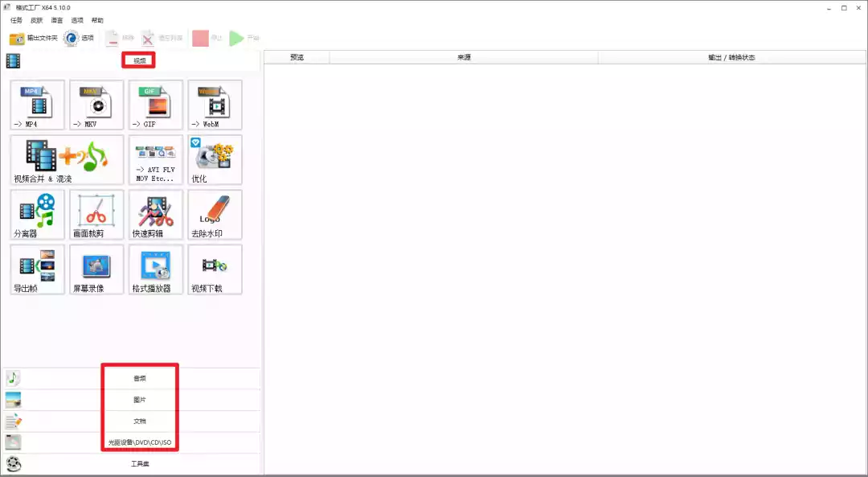Open the 输出文件夹 output folder

pyautogui.click(x=33, y=39)
